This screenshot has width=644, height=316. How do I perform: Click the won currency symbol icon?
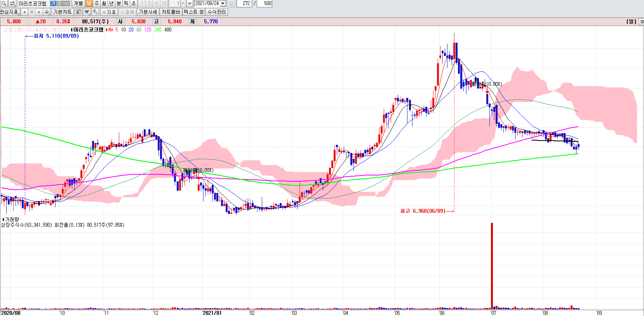pos(87,12)
